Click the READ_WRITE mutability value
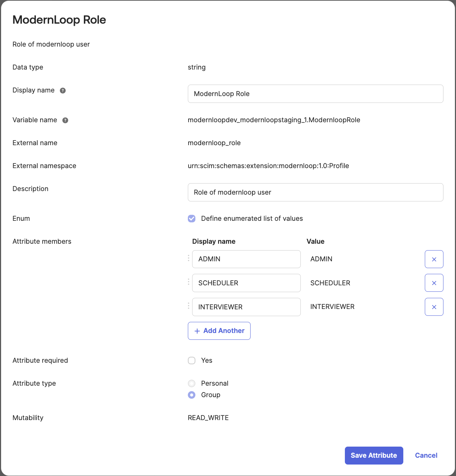Viewport: 456px width, 476px height. click(x=208, y=418)
